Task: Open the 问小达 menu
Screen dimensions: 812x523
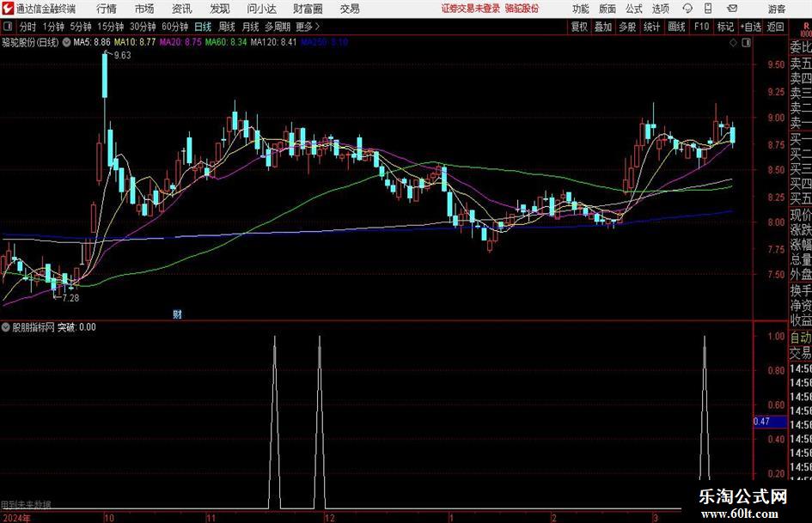Action: pyautogui.click(x=261, y=9)
